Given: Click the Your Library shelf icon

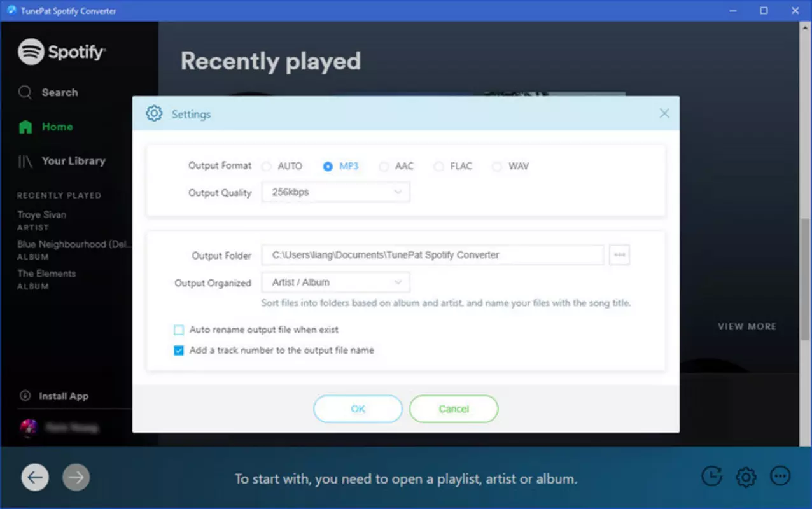Looking at the screenshot, I should click(x=25, y=161).
